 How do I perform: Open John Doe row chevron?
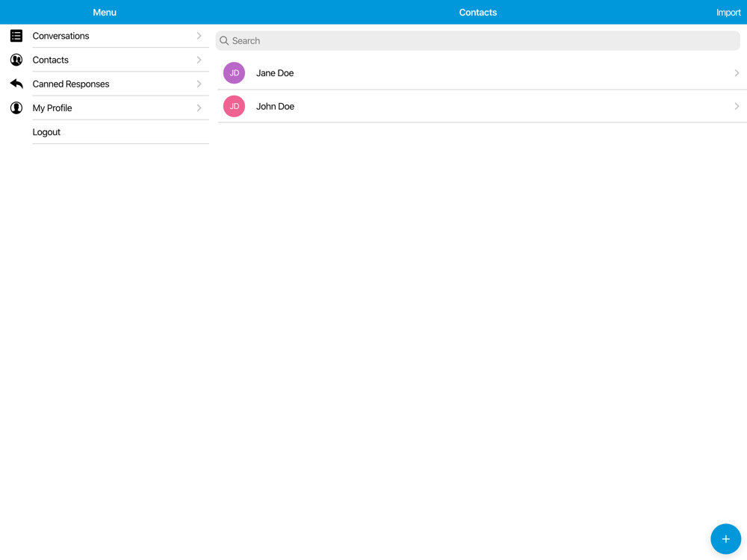[737, 106]
